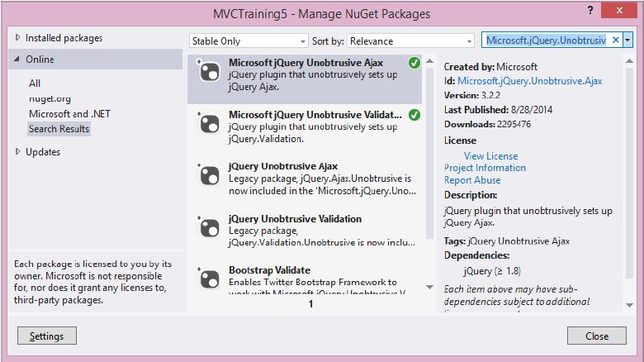Click the Bootstrap Validate package icon

coord(209,279)
